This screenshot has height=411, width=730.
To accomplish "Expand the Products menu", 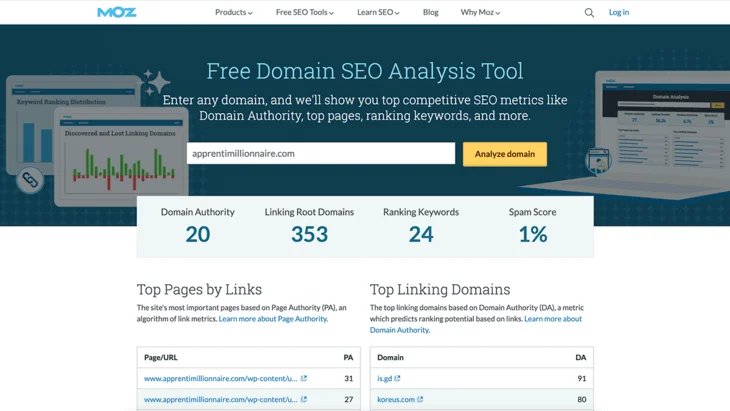I will pyautogui.click(x=234, y=12).
